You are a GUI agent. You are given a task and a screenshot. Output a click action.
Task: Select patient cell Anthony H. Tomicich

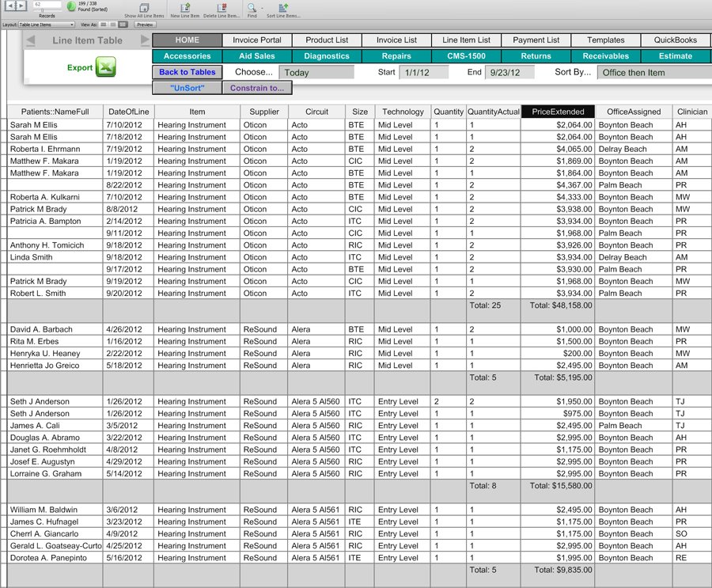tap(55, 245)
